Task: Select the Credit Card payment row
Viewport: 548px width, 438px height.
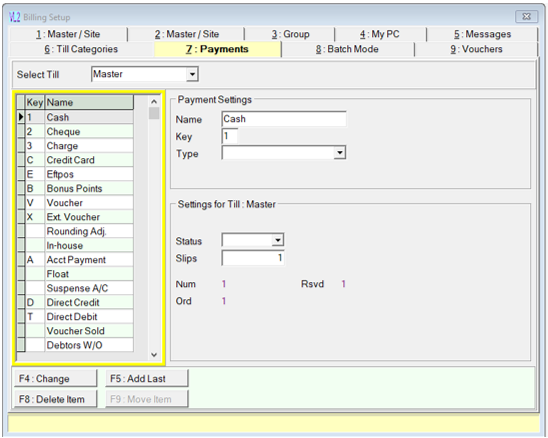Action: (80, 160)
